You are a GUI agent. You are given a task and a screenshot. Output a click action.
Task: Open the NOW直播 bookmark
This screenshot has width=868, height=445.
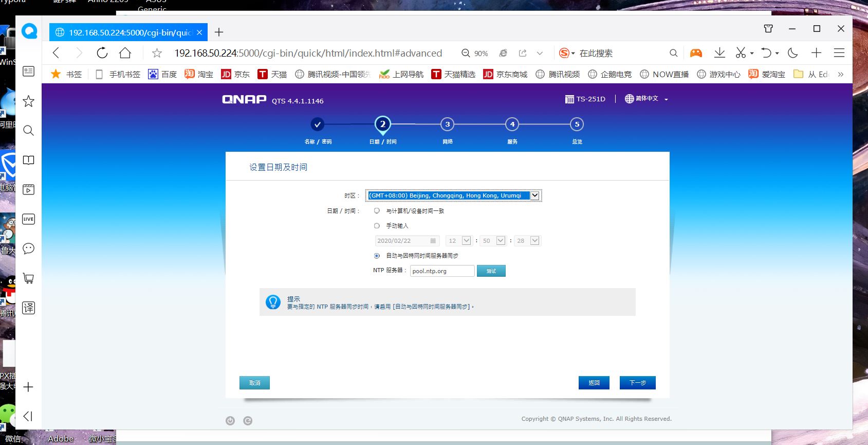(664, 74)
